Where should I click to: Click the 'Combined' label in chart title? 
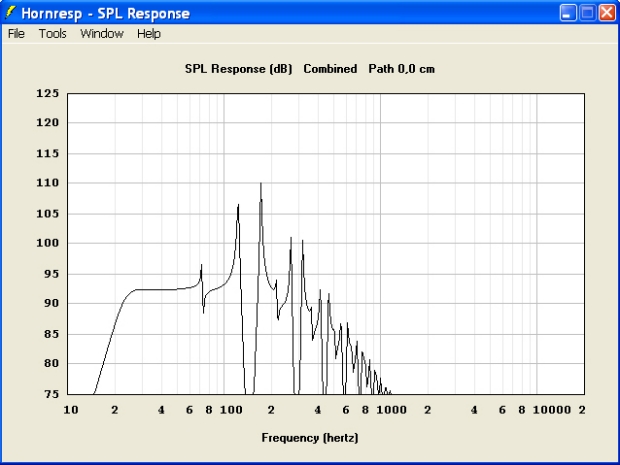pos(330,69)
